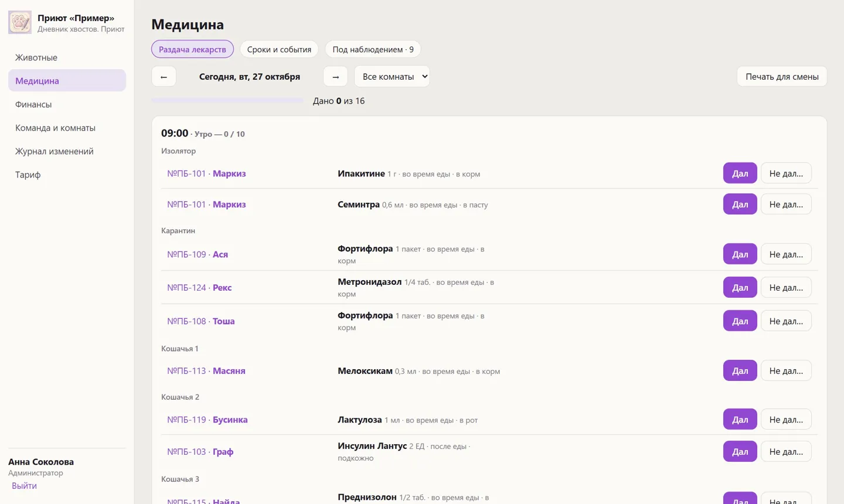Viewport: 844px width, 504px height.
Task: Click "Печать для смены" button
Action: [x=782, y=76]
